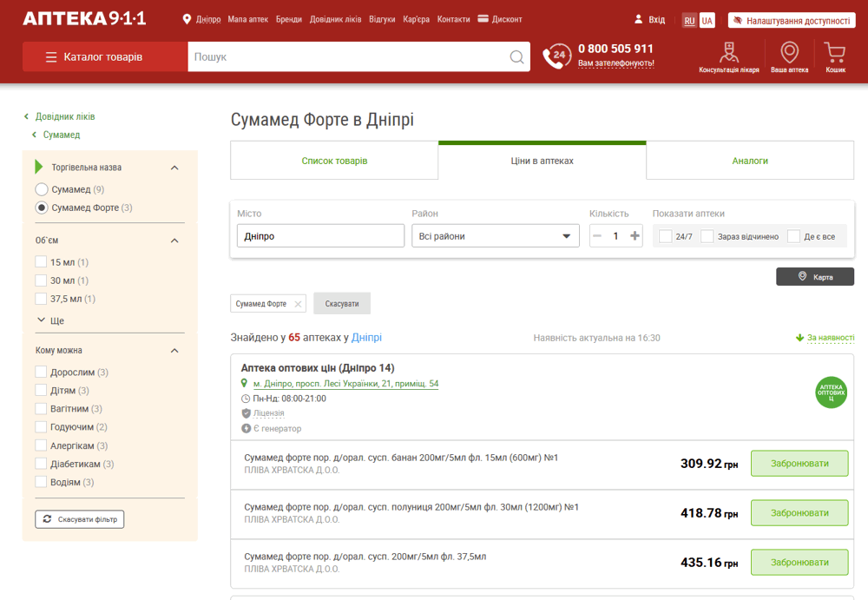Click the Аптека оптових цін round green logo
The image size is (868, 600).
coord(831,392)
